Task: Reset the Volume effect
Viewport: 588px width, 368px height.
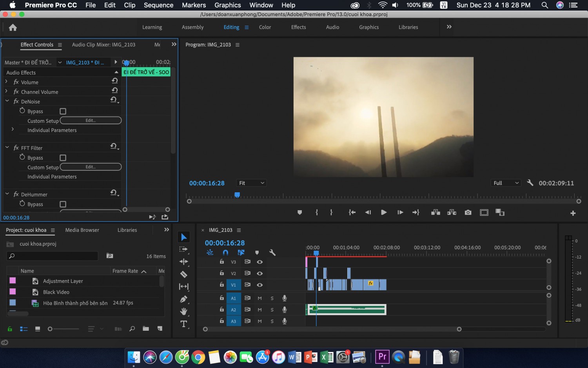Action: pyautogui.click(x=114, y=81)
